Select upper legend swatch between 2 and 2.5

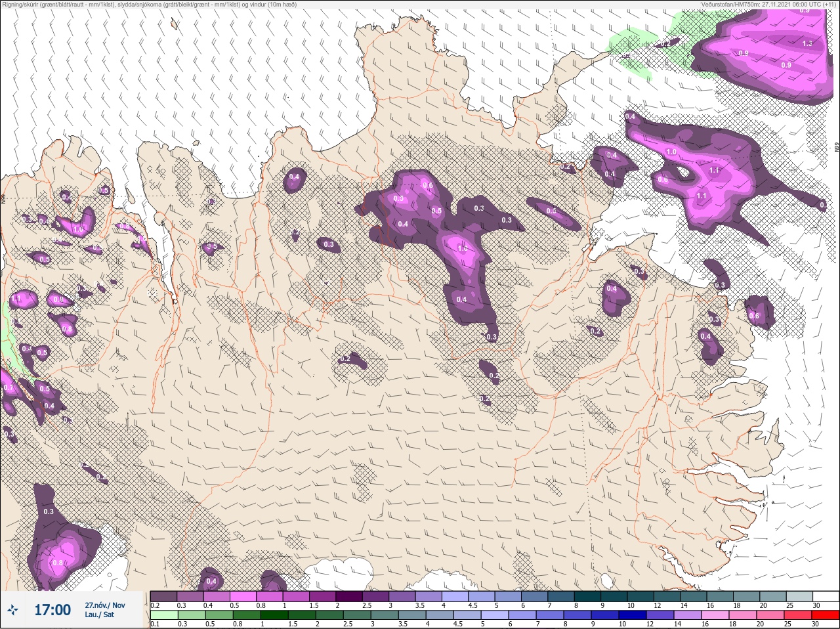(349, 596)
